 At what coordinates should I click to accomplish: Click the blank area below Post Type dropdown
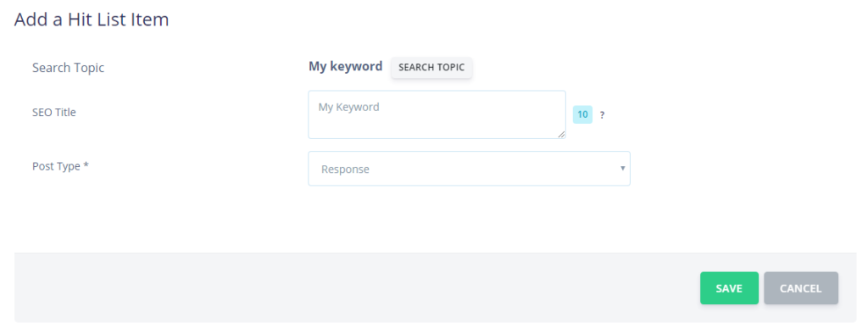click(469, 219)
